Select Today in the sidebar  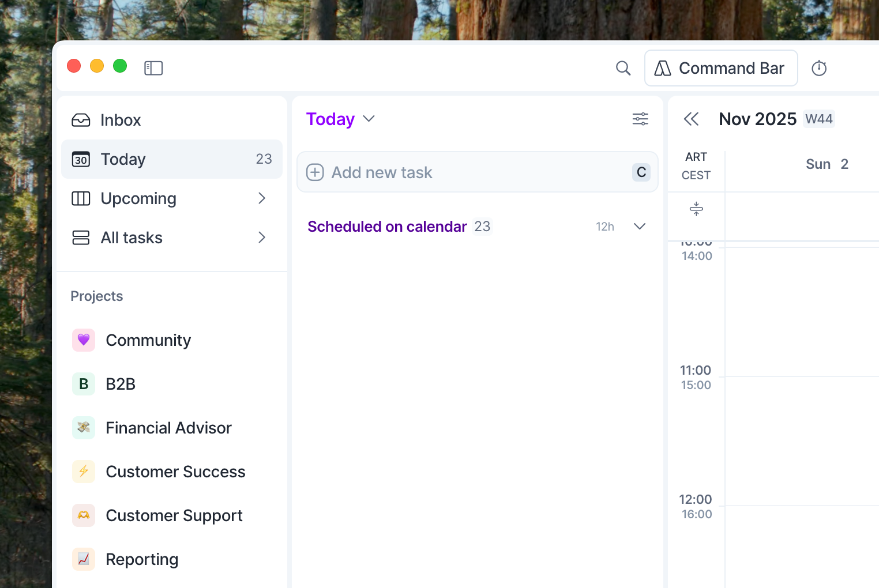[x=123, y=159]
